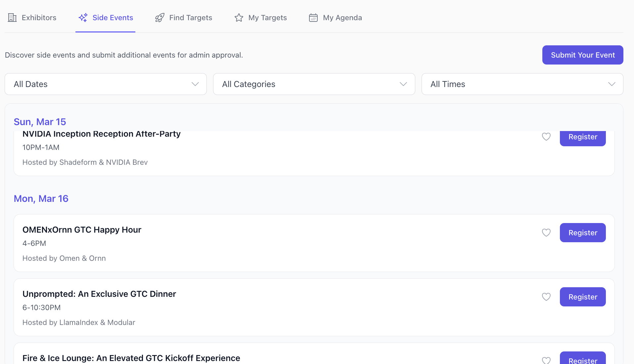Viewport: 634px width, 364px height.
Task: Favorite the NVIDIA Inception Reception After-Party
Action: click(x=546, y=137)
